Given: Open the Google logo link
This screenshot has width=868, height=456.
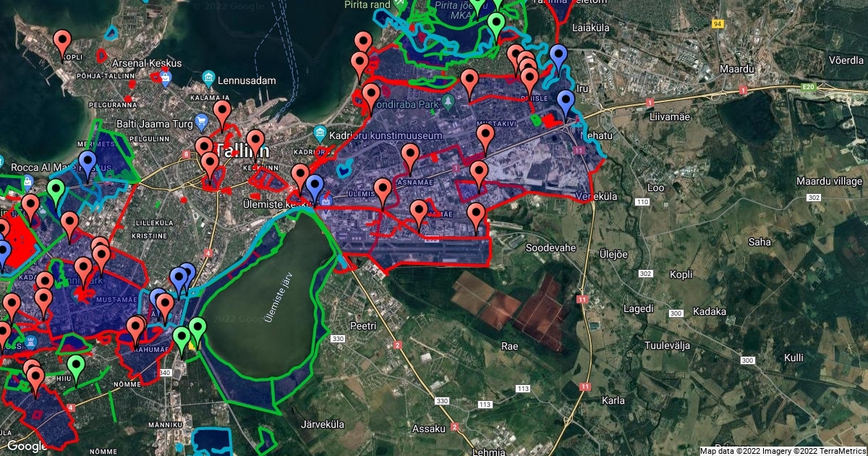Looking at the screenshot, I should [27, 447].
